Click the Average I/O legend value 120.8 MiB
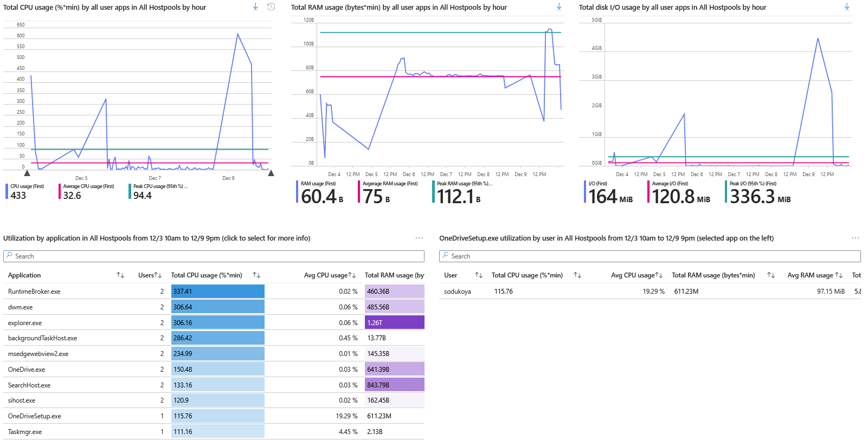Image resolution: width=868 pixels, height=440 pixels. pyautogui.click(x=681, y=197)
